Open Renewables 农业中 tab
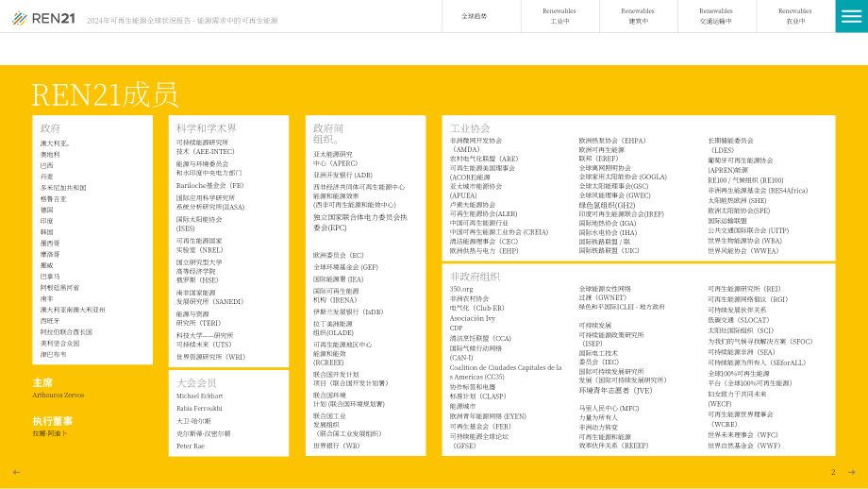 coord(795,16)
